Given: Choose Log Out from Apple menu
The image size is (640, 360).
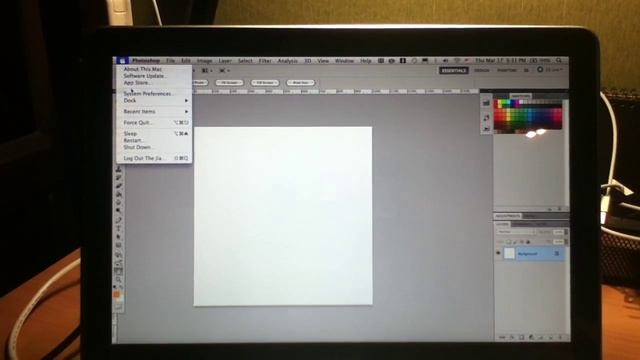Looking at the screenshot, I should click(x=154, y=158).
